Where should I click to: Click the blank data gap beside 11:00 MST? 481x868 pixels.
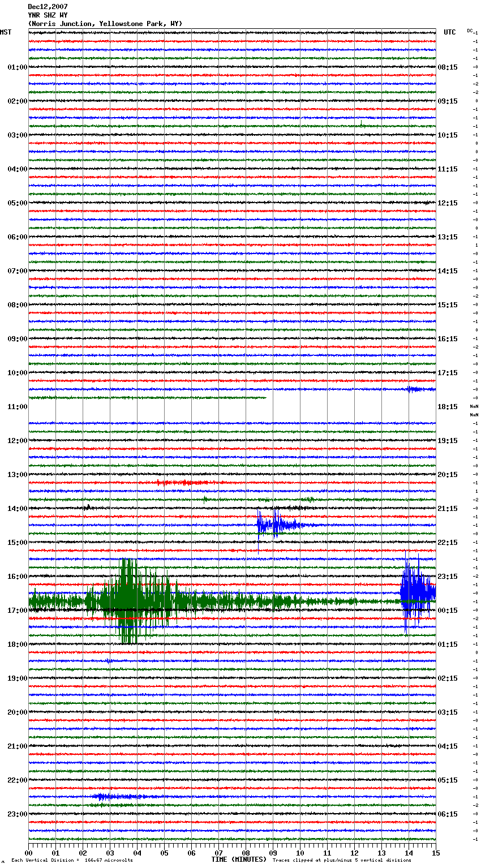pos(232,410)
